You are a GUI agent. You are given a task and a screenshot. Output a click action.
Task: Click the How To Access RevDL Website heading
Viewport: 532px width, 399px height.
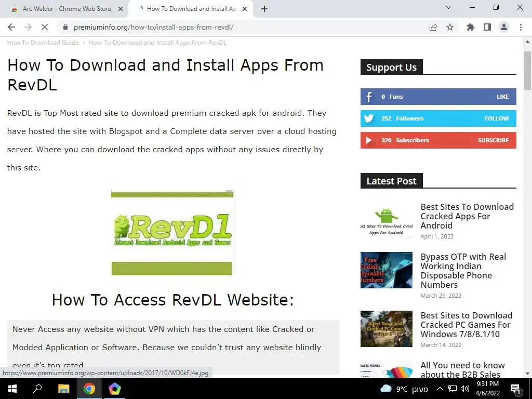point(172,300)
